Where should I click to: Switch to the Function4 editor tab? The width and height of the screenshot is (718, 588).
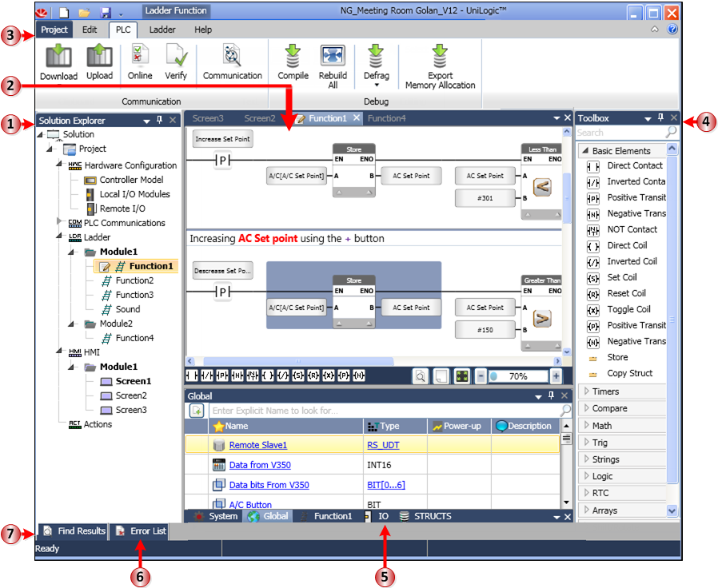[386, 118]
